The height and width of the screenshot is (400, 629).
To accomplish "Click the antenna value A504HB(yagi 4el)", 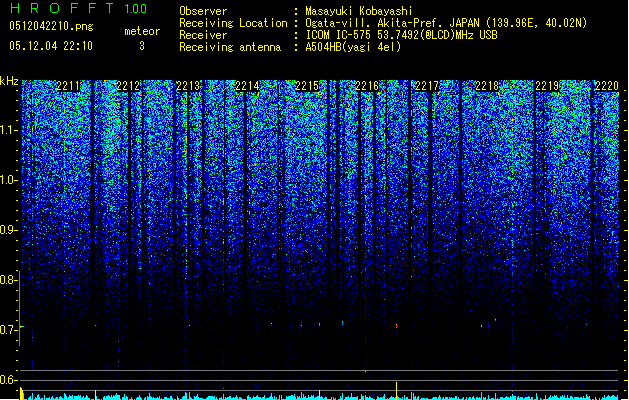I will pos(353,47).
